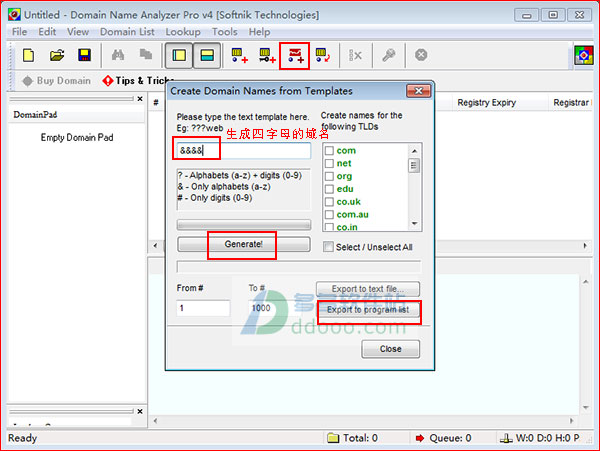Click the delete domains toolbar icon
Screen dimensions: 600x451
point(355,56)
